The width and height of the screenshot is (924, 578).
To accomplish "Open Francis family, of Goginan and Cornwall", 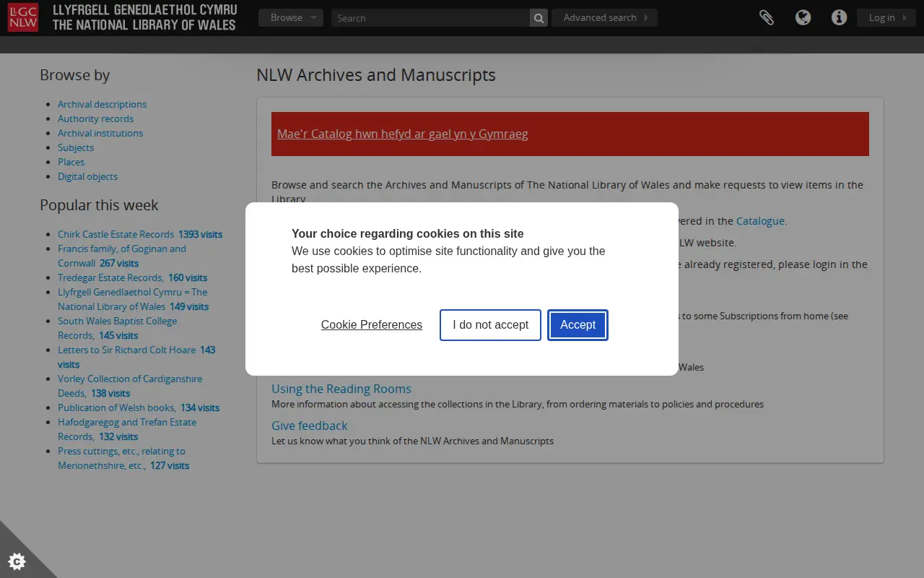I will [x=122, y=256].
